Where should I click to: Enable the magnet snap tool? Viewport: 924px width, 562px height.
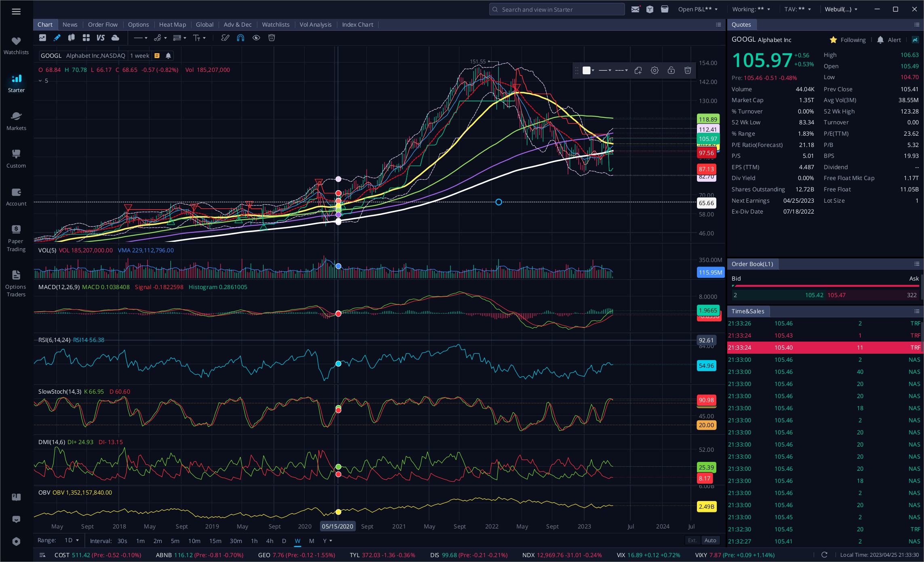[240, 38]
